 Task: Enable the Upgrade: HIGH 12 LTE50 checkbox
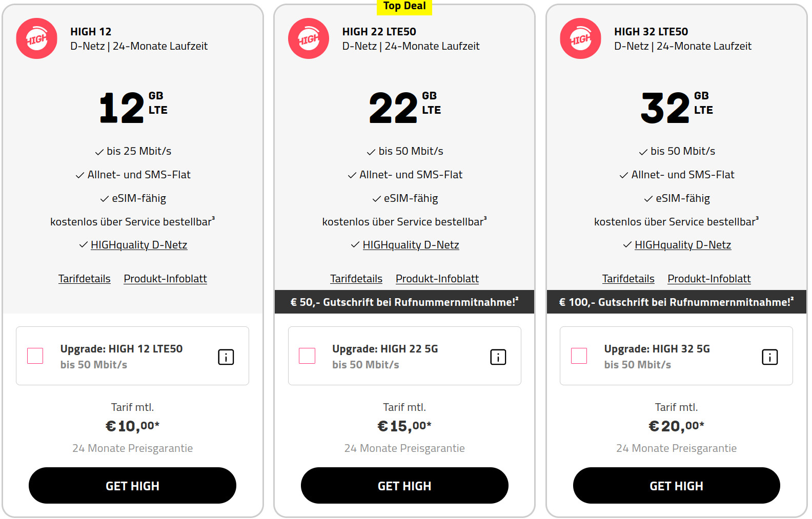click(x=35, y=356)
